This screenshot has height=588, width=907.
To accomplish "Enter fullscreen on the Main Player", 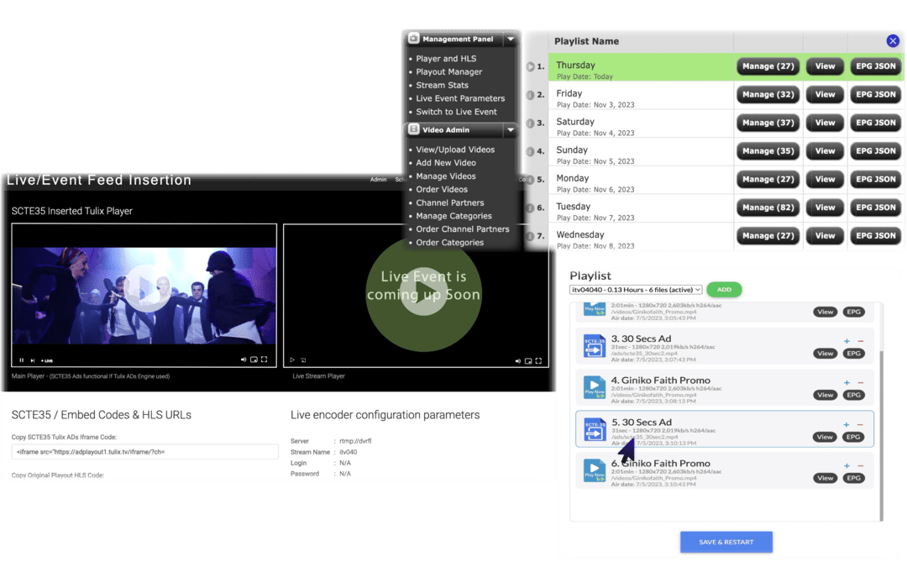I will 265,360.
